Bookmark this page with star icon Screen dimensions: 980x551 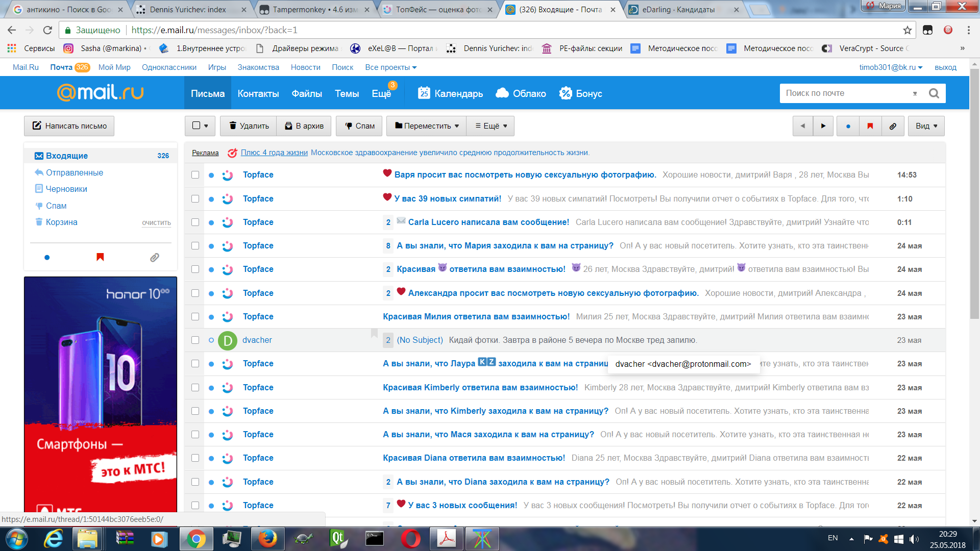[907, 30]
